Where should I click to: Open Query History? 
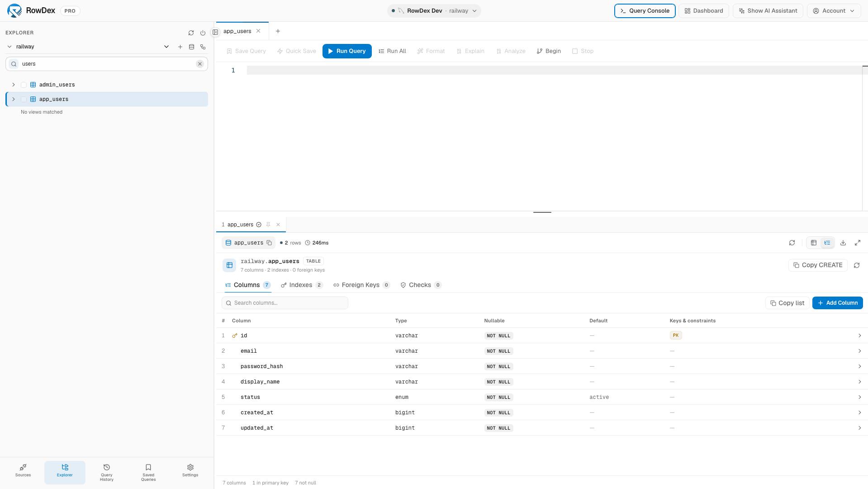[x=107, y=473]
